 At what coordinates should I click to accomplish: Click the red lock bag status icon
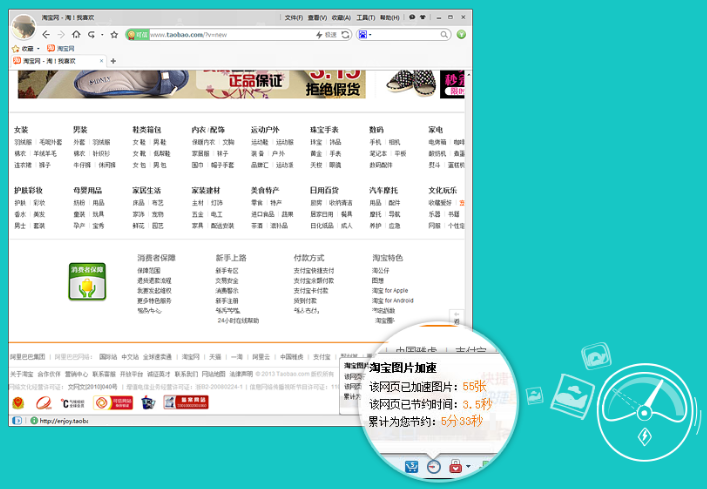pos(456,466)
